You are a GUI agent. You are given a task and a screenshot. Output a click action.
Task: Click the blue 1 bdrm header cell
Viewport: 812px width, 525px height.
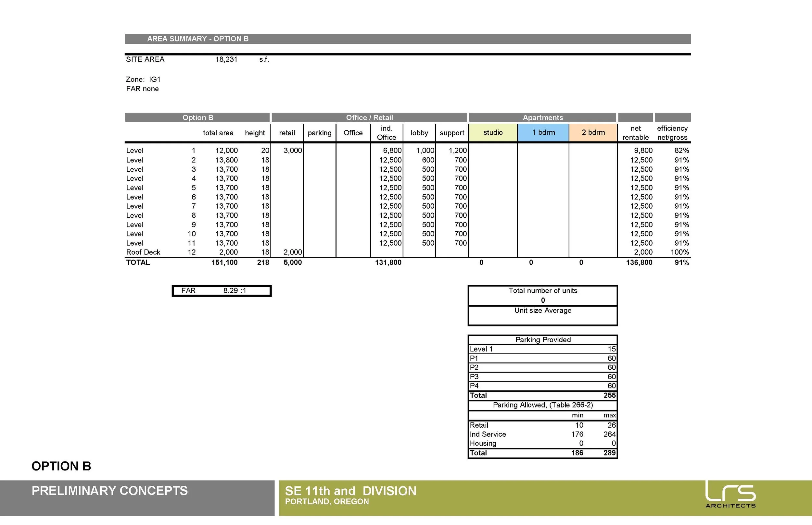coord(543,132)
